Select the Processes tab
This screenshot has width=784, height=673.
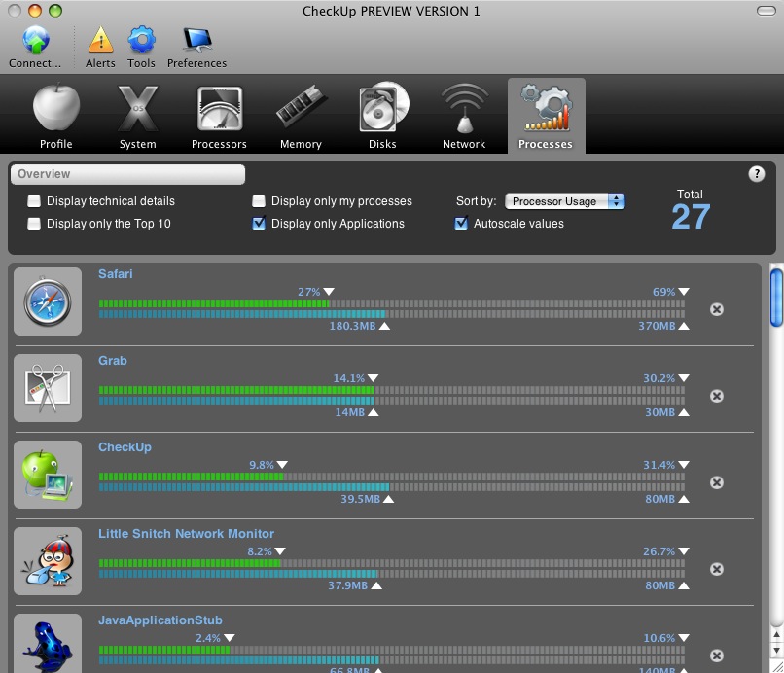[546, 116]
